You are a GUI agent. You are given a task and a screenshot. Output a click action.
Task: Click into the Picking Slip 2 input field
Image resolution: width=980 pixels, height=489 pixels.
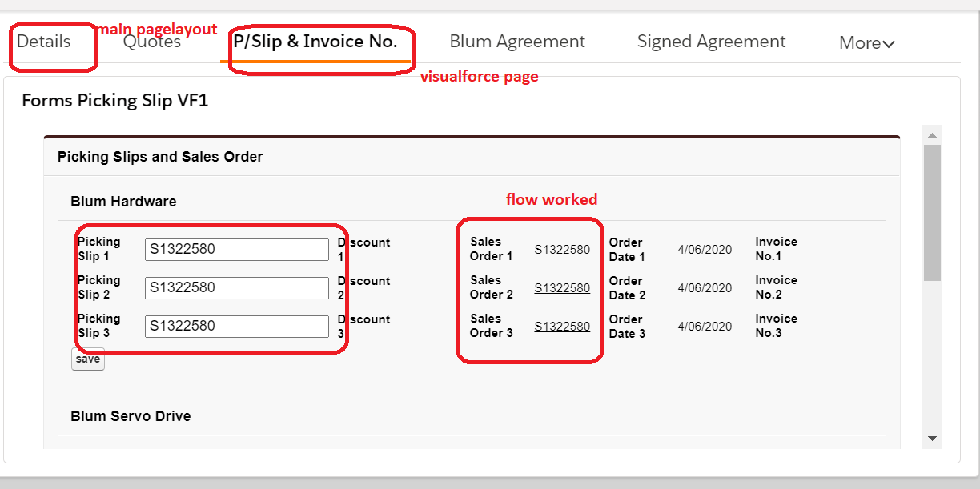point(237,287)
